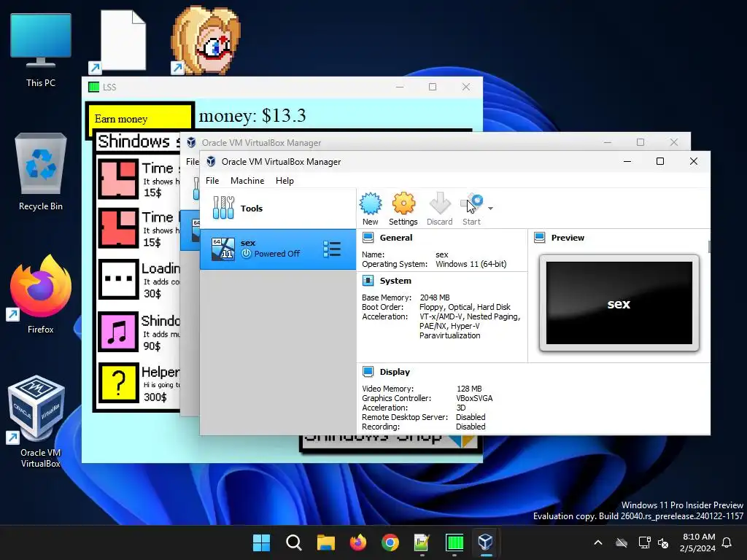This screenshot has width=747, height=560.
Task: Click the Discard toolbar icon
Action: click(439, 209)
